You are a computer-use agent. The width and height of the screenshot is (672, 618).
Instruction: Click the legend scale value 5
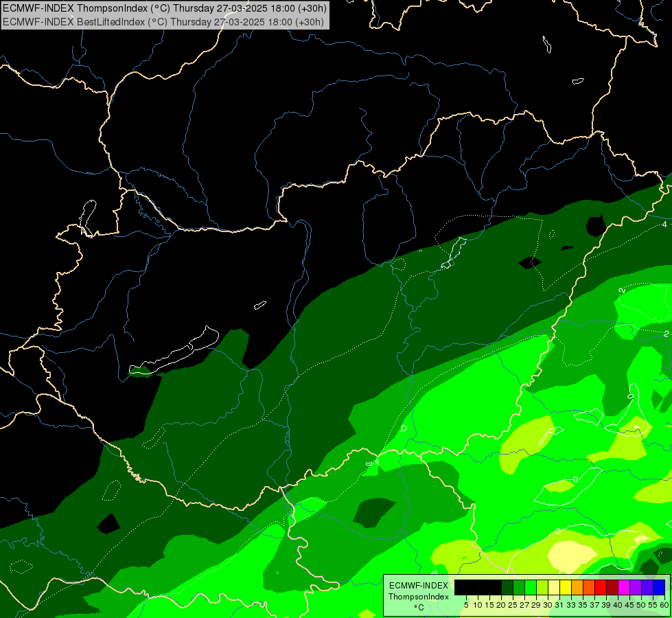tap(466, 605)
